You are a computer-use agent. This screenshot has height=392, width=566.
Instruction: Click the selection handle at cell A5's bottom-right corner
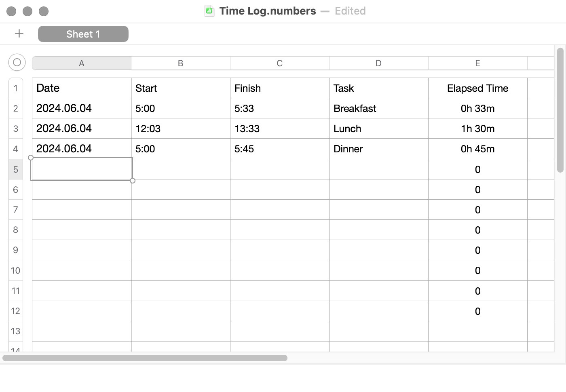[x=133, y=181]
